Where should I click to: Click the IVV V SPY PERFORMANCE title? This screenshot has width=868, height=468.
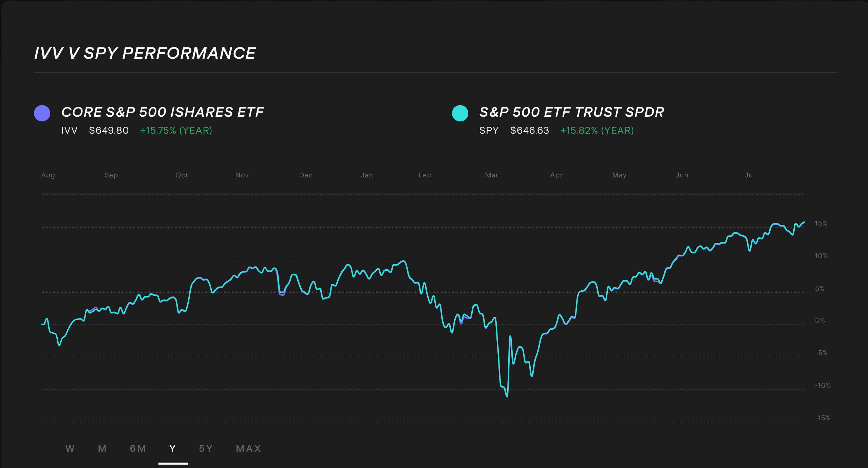pos(145,52)
